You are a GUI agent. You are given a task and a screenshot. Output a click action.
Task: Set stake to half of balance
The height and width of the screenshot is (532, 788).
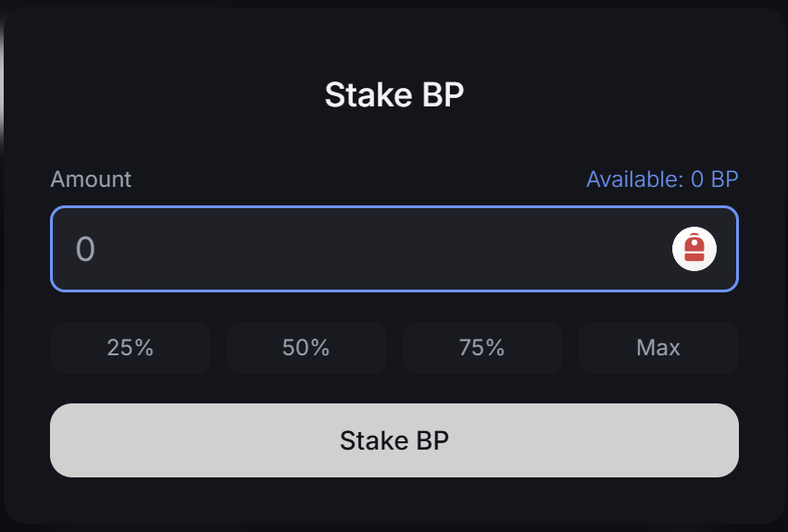pos(306,348)
